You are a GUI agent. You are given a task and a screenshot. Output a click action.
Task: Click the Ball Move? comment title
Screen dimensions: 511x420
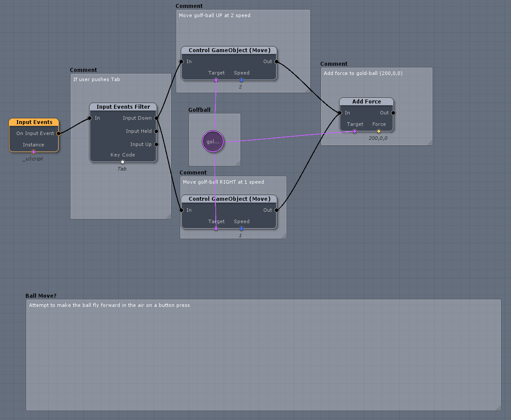(41, 296)
